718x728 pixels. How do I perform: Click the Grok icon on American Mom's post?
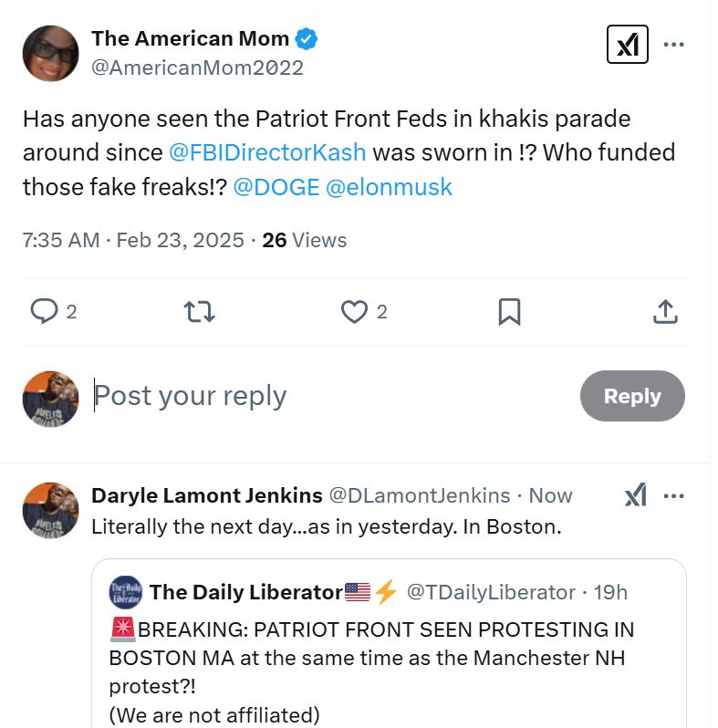[627, 44]
